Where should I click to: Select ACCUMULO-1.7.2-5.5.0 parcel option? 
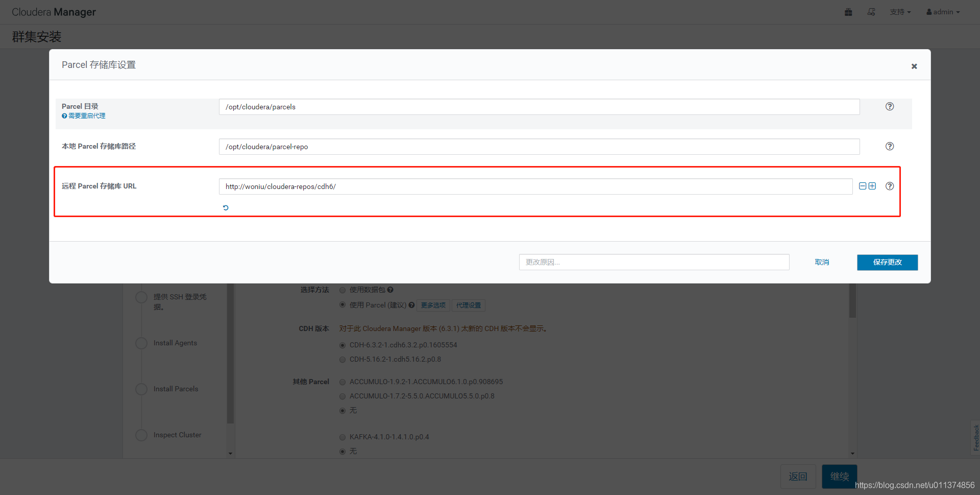[342, 396]
